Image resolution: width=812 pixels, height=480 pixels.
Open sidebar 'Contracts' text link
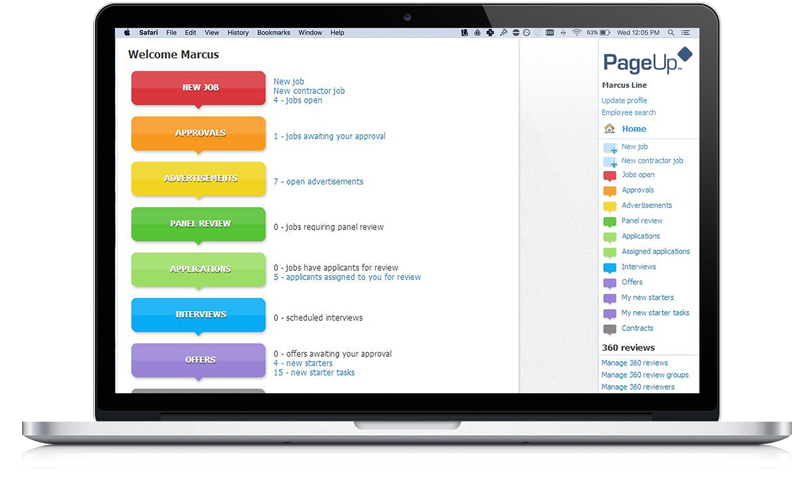click(637, 328)
